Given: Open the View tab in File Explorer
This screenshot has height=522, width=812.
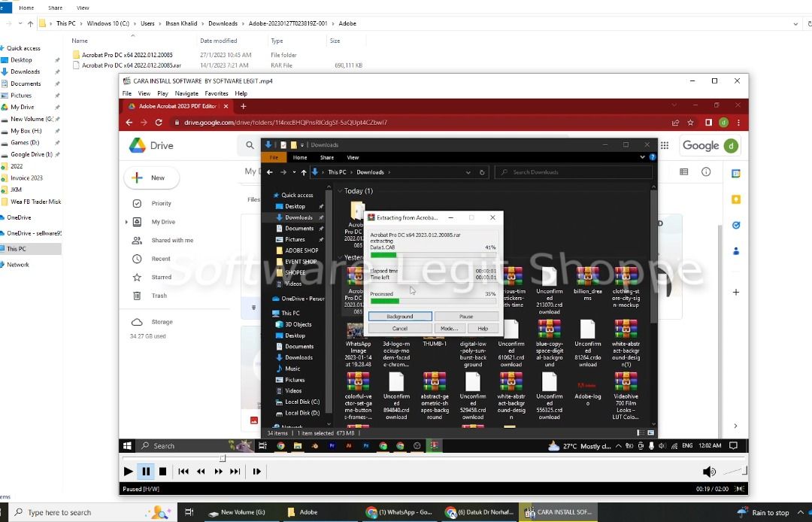Looking at the screenshot, I should pos(83,8).
